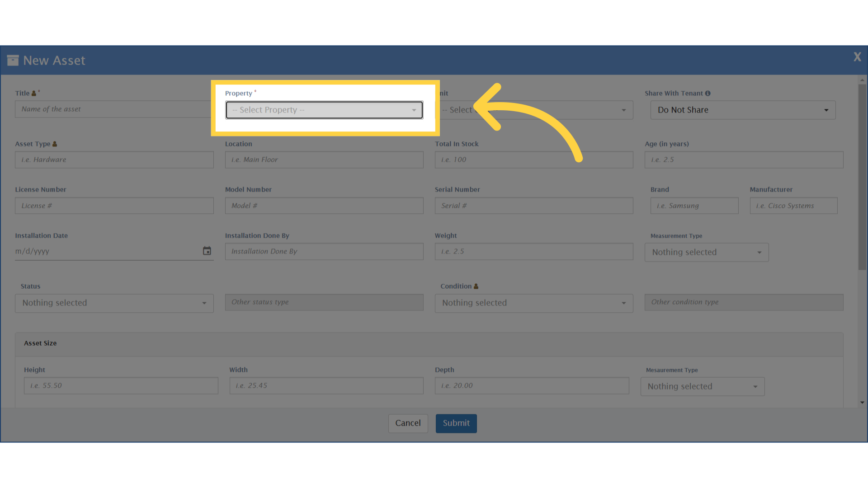Click the Height input field
The height and width of the screenshot is (488, 868).
121,385
